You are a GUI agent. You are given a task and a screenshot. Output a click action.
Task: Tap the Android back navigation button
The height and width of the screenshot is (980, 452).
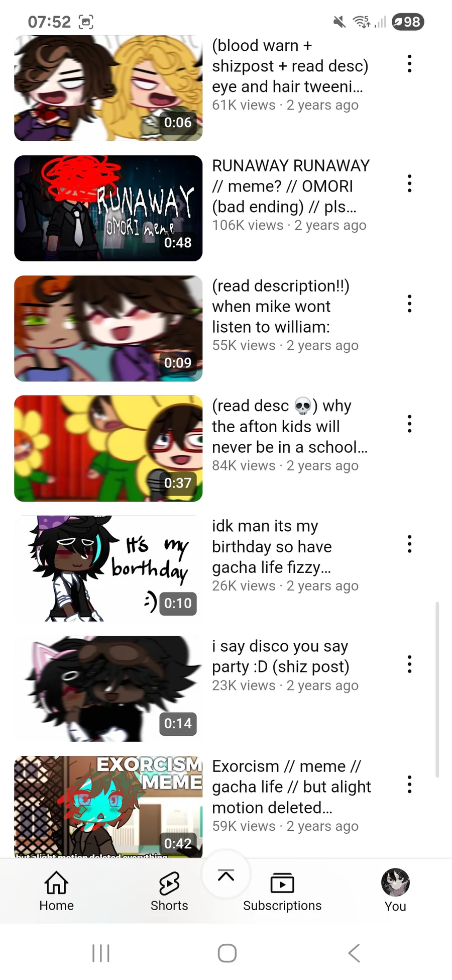point(354,953)
